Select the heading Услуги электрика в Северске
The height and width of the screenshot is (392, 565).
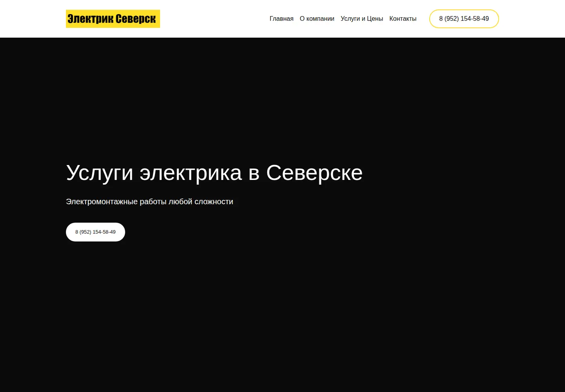click(x=214, y=173)
